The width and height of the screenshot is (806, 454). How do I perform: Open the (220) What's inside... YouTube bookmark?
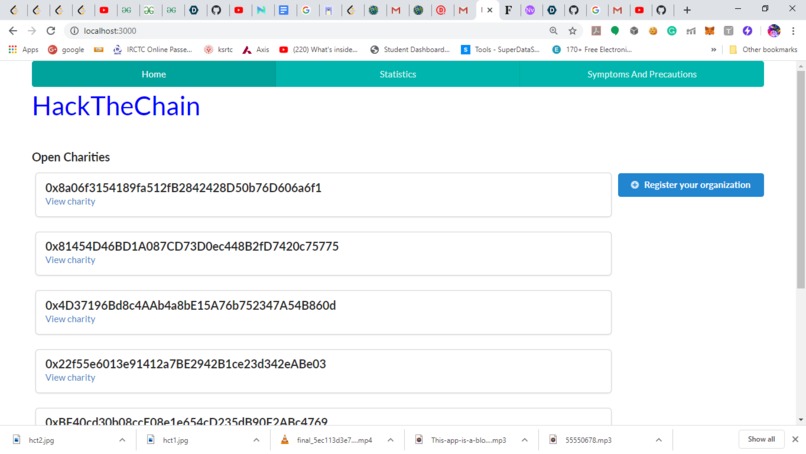tap(318, 49)
